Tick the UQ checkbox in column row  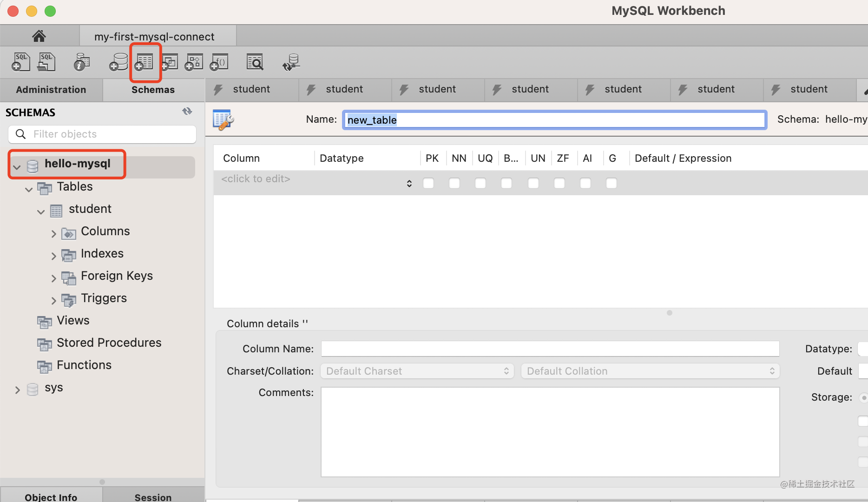[x=480, y=183]
